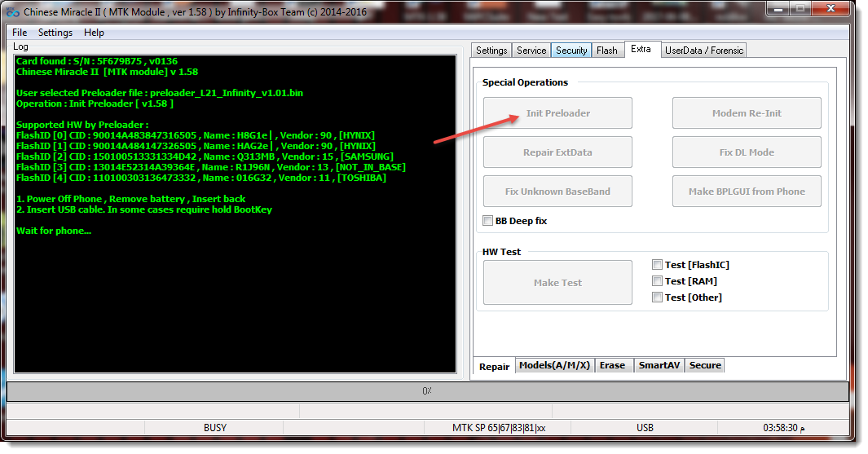Image resolution: width=868 pixels, height=454 pixels.
Task: Click the 'Card found : S/N' log line
Action: click(97, 61)
